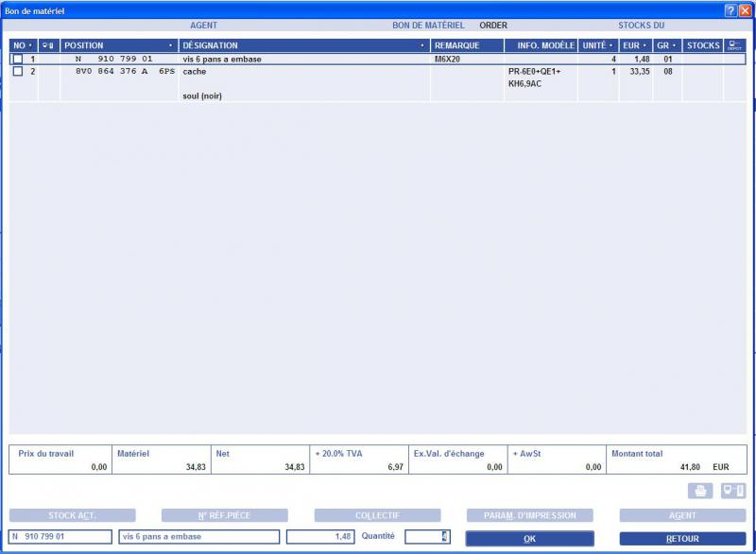Click the N° RÉF.PIÈCE button
This screenshot has width=756, height=554.
tap(225, 515)
